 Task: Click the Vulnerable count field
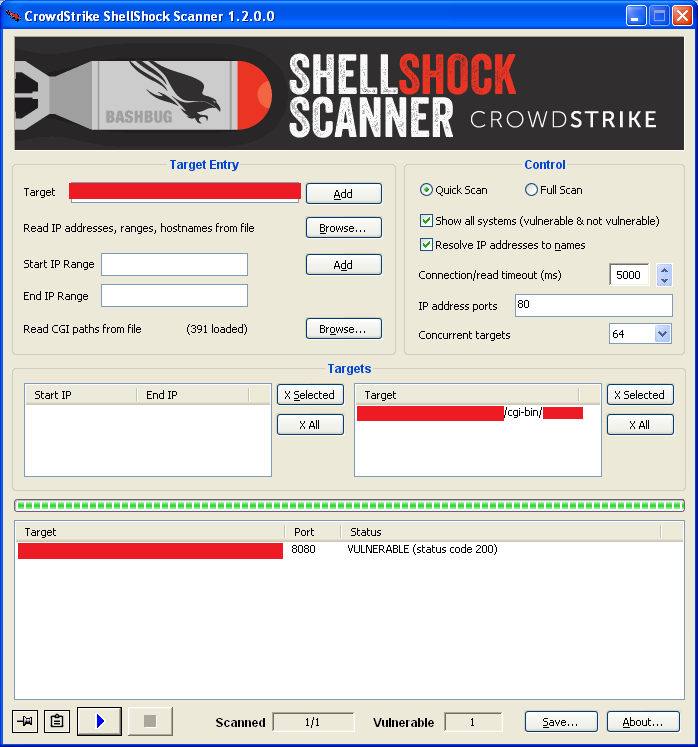[x=473, y=722]
